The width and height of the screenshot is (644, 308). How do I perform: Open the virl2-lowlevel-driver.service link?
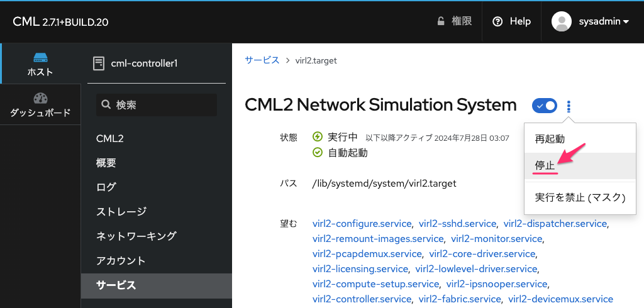[477, 270]
